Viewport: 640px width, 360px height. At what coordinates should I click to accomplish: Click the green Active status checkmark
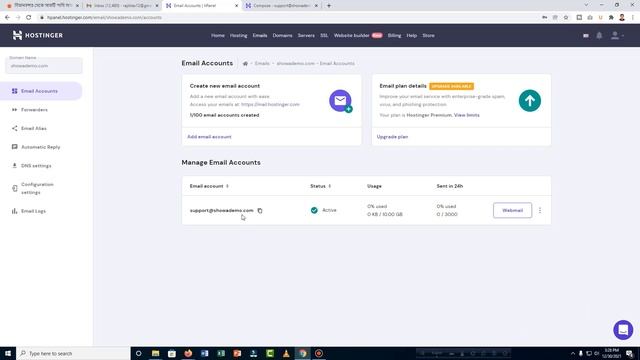click(x=314, y=210)
